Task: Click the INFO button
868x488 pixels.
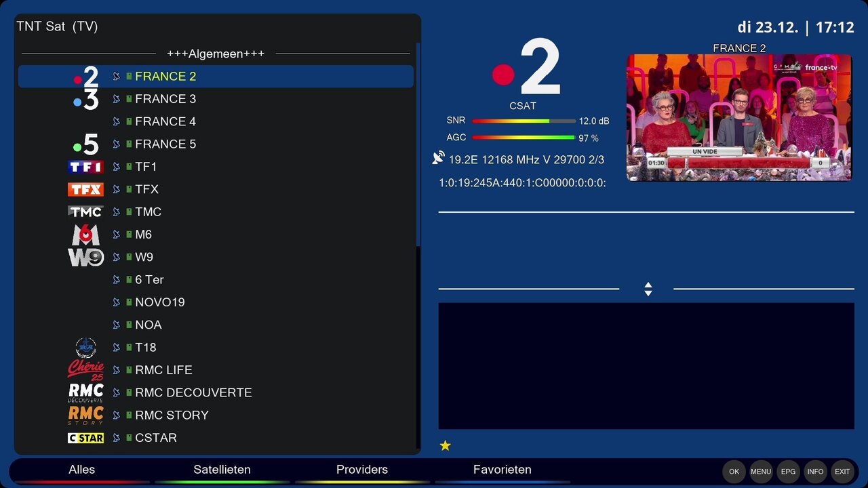Action: click(815, 472)
